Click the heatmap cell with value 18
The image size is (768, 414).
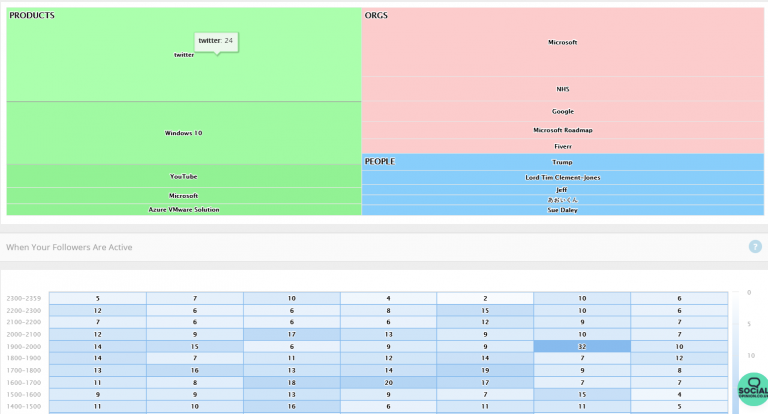291,383
